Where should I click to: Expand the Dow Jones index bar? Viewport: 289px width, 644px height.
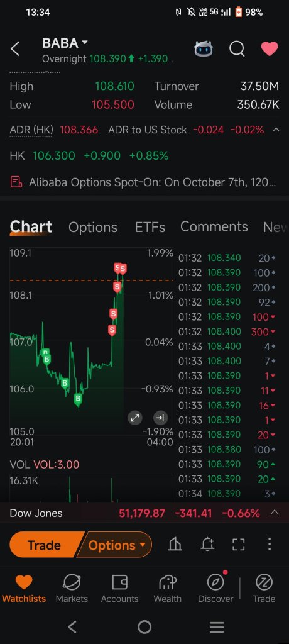(x=275, y=513)
